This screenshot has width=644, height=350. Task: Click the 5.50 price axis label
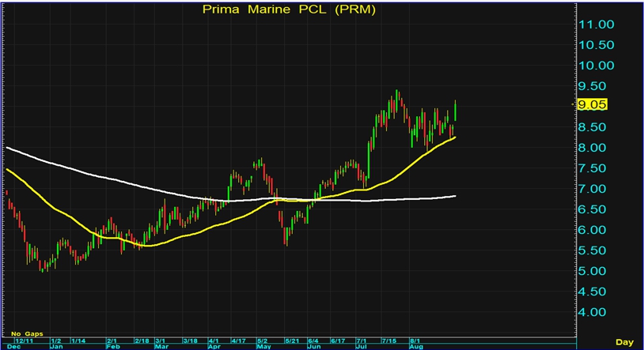click(x=592, y=250)
